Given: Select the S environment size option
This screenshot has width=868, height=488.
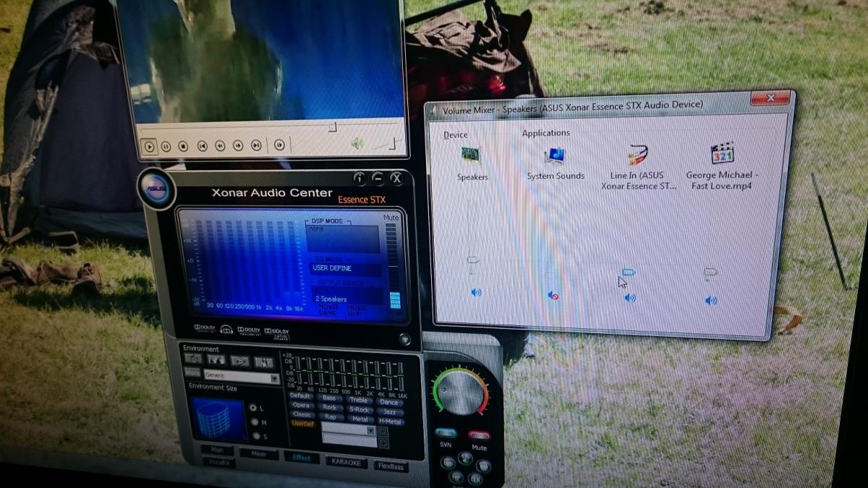Looking at the screenshot, I should click(x=256, y=436).
